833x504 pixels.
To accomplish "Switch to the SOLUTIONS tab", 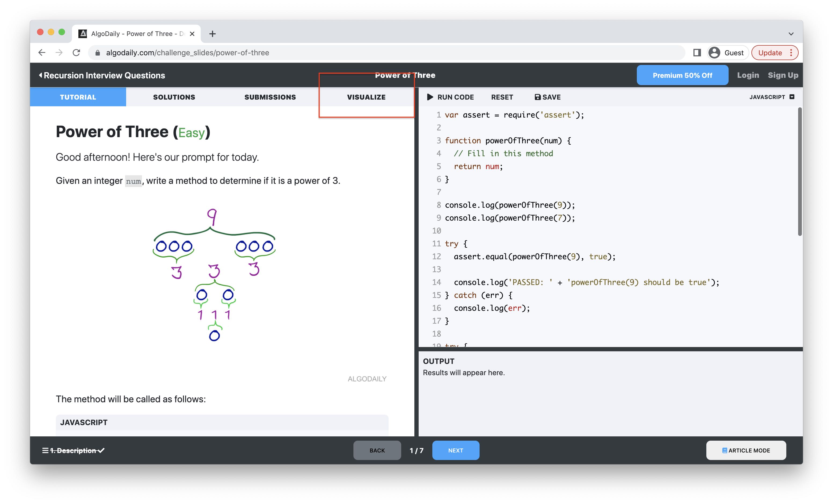I will point(174,97).
